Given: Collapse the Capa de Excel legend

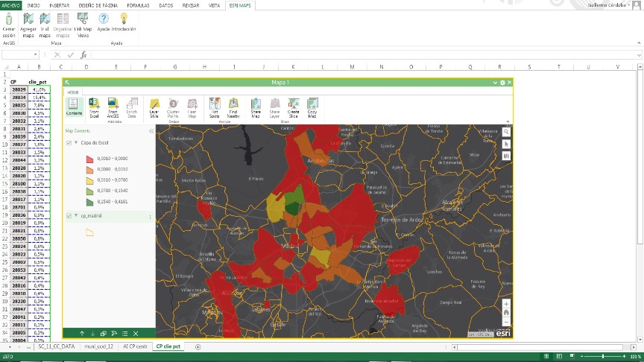Looking at the screenshot, I should point(76,142).
